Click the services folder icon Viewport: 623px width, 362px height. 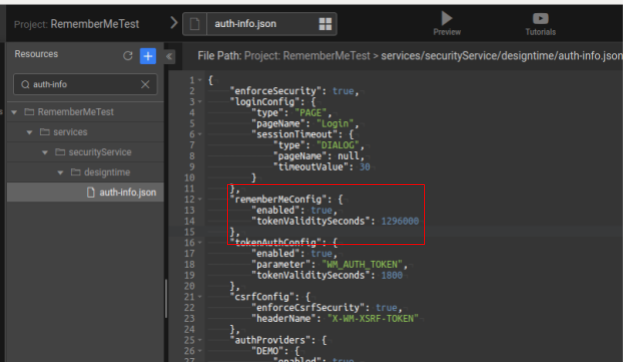click(x=44, y=132)
